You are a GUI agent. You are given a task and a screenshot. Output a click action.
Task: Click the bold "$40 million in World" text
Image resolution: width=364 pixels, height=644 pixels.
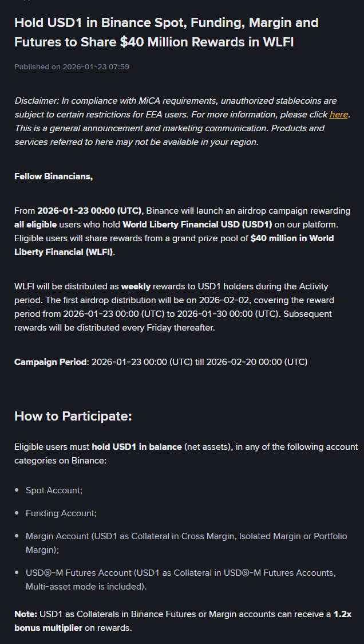click(292, 238)
